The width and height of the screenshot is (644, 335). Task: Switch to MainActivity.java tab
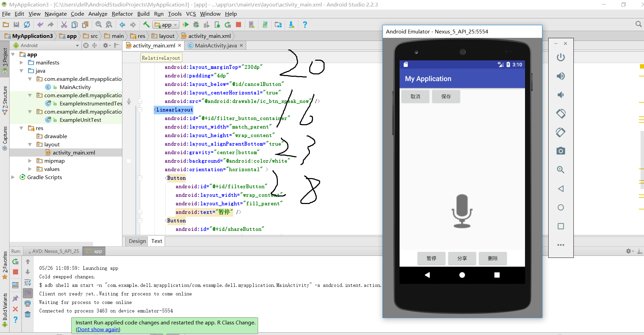(215, 45)
